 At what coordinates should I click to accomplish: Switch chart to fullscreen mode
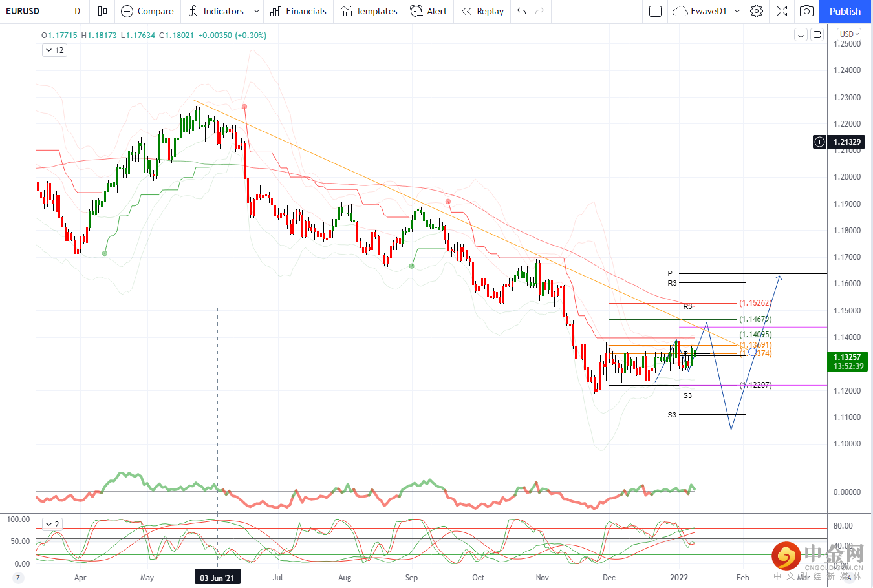(782, 11)
